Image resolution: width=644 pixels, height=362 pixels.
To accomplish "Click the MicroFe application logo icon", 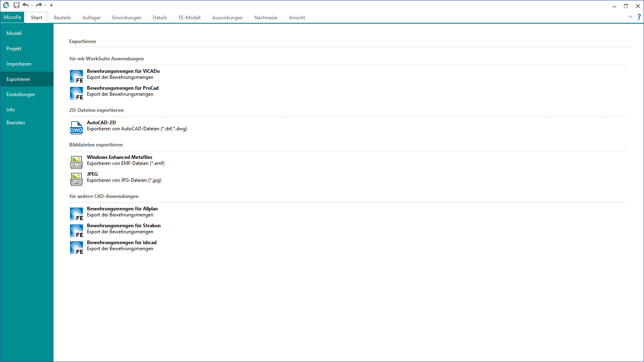I will (6, 5).
